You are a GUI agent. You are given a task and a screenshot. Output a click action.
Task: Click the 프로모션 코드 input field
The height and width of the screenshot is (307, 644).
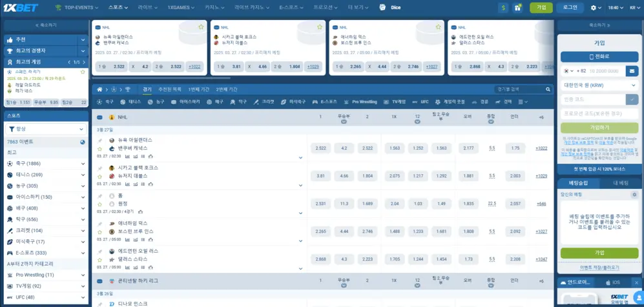[599, 114]
